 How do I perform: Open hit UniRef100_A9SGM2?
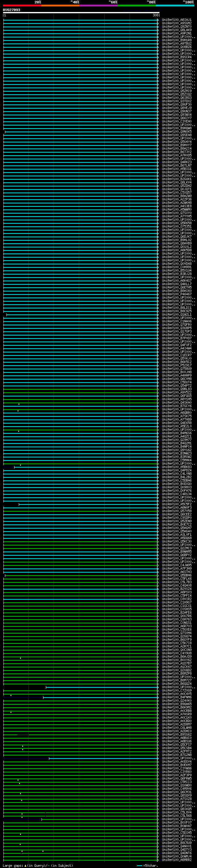pyautogui.click(x=177, y=23)
